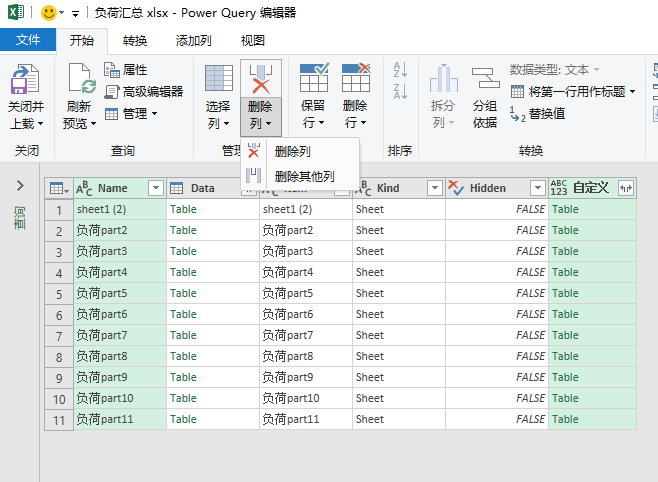658x482 pixels.
Task: Open the table corner menu icon
Action: click(59, 188)
